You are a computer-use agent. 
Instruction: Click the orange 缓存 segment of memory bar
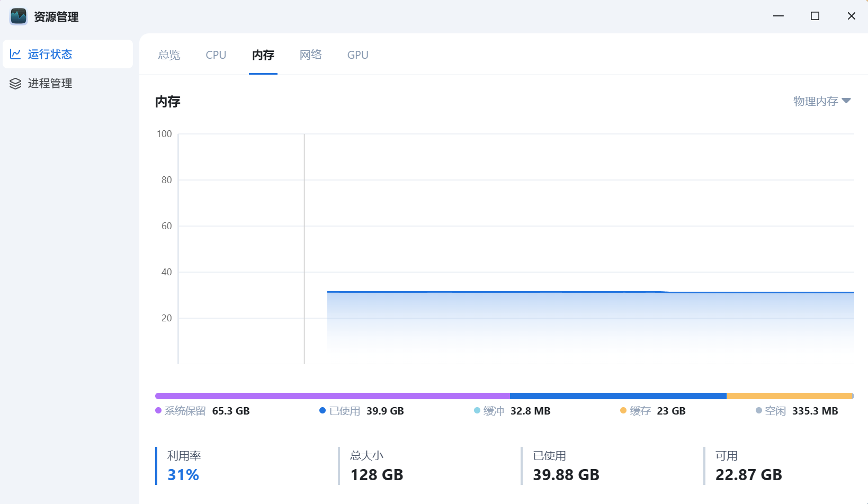(x=789, y=396)
